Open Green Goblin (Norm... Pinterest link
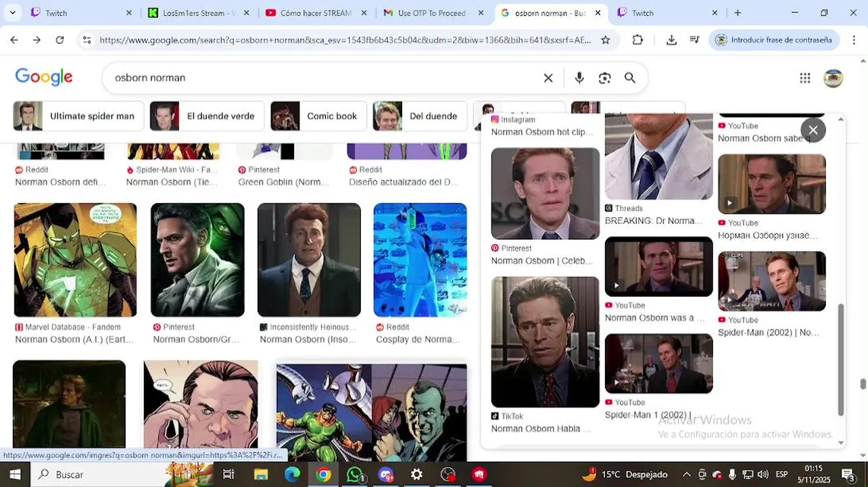The width and height of the screenshot is (868, 487). [283, 182]
